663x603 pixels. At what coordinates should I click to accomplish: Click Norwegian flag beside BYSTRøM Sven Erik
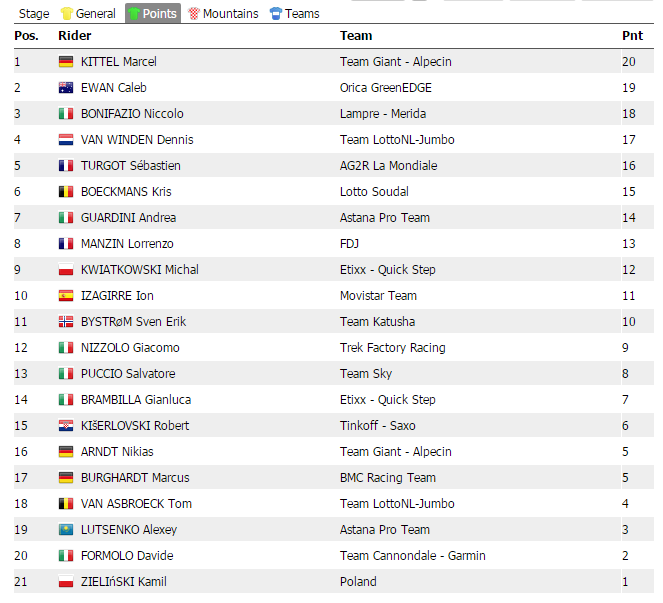[66, 322]
